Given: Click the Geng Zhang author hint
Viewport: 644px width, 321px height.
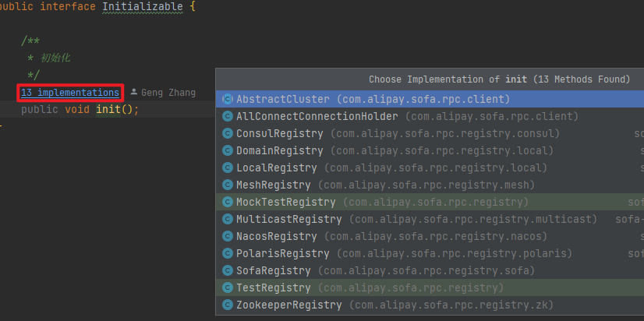Looking at the screenshot, I should click(x=168, y=93).
